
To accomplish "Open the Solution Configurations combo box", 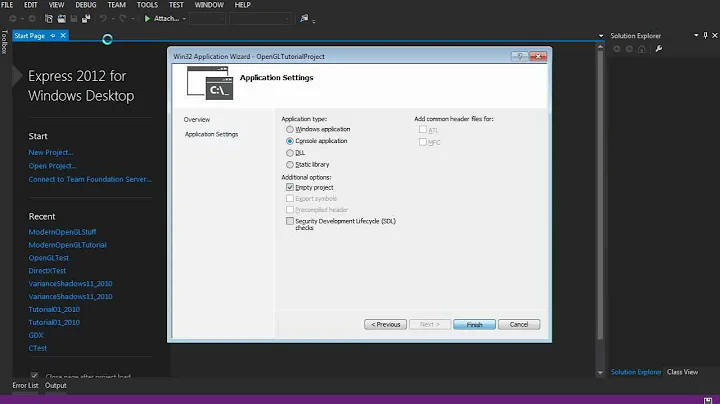I will [x=207, y=19].
